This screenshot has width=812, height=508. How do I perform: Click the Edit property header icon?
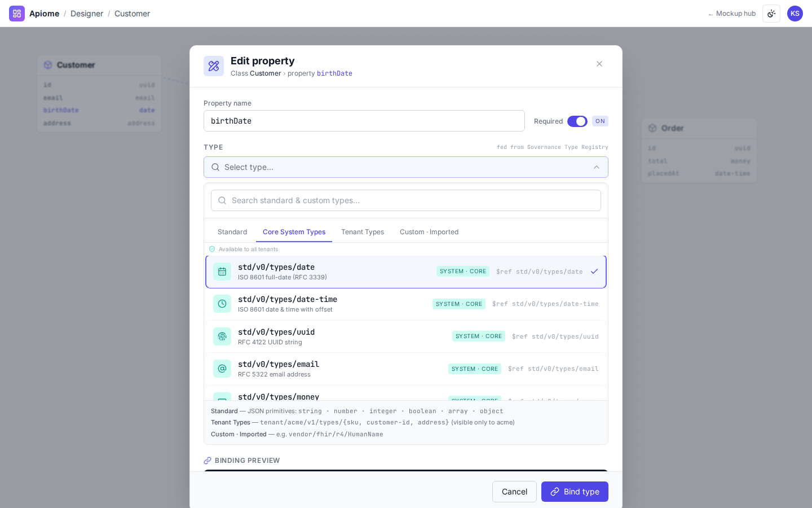[x=214, y=66]
